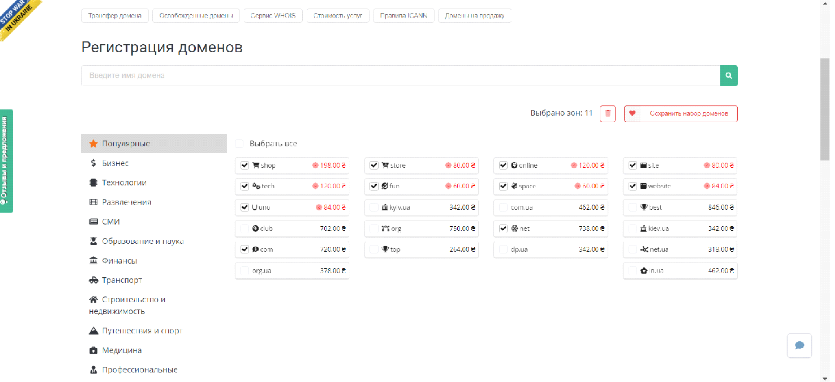Screen dimensions: 835x382
Task: Click the dollar icon beside Бизнес
Action: (93, 163)
